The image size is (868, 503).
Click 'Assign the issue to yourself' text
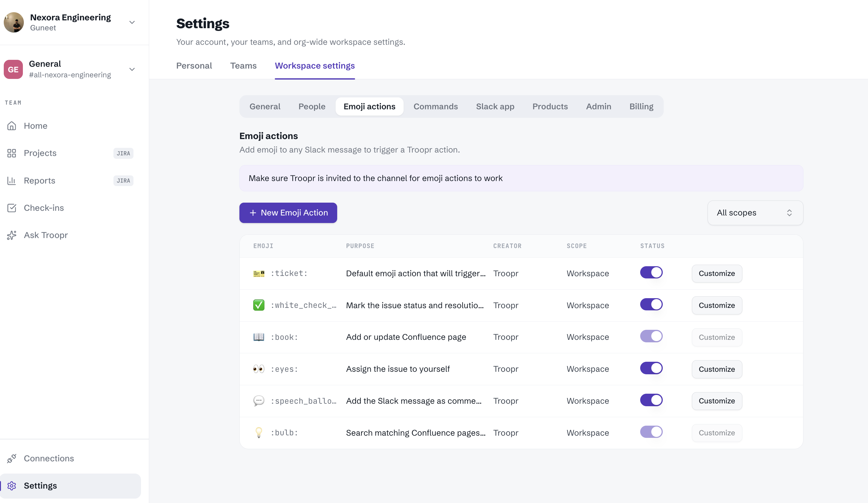click(398, 369)
